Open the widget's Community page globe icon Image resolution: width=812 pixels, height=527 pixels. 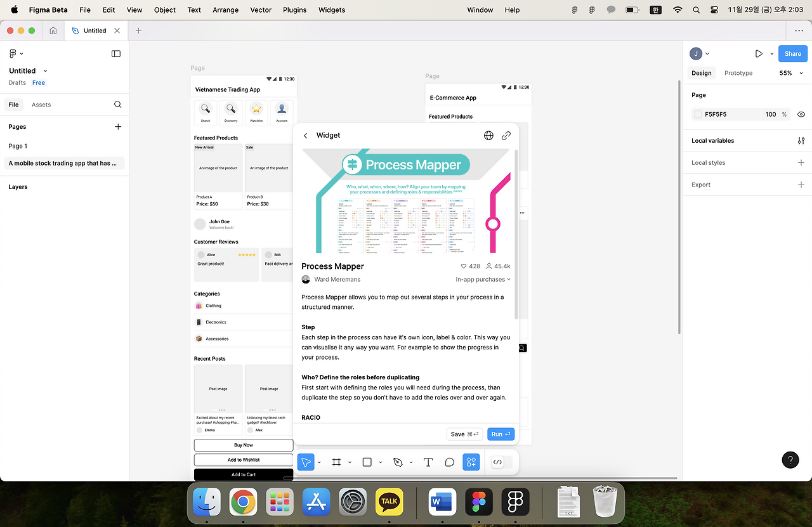coord(488,136)
